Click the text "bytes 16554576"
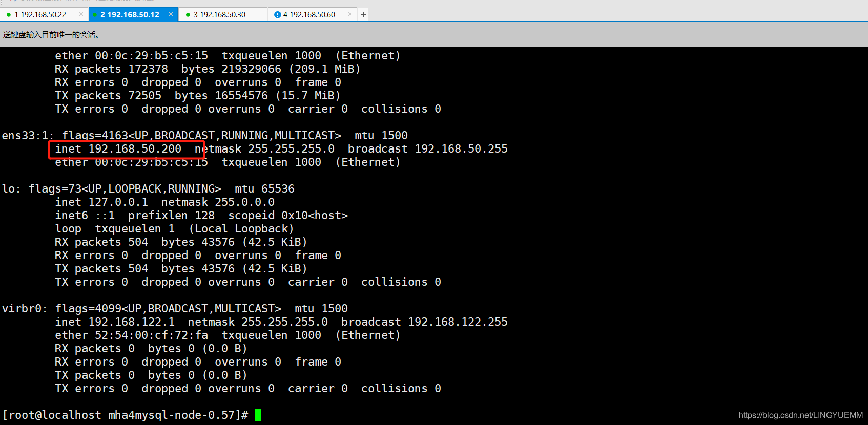The width and height of the screenshot is (868, 425). click(221, 96)
